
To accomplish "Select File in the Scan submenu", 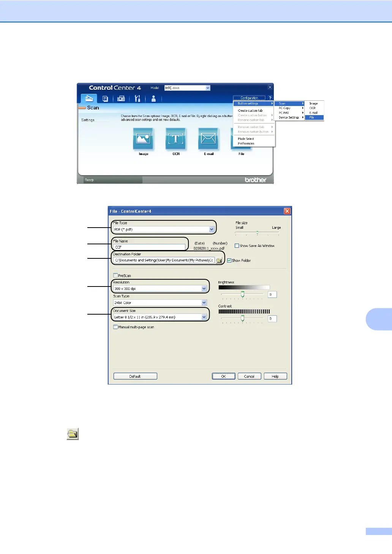I will point(314,117).
